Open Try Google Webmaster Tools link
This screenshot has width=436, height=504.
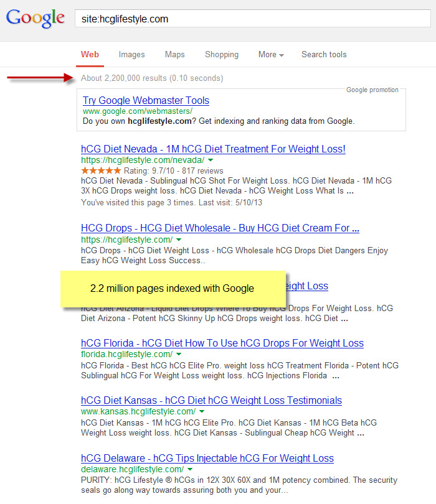tap(146, 100)
